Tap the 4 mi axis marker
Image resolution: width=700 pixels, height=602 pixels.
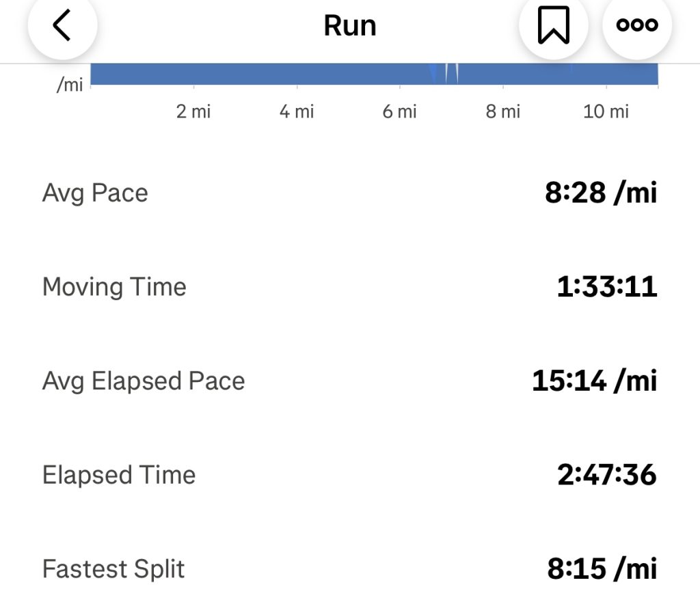pyautogui.click(x=297, y=111)
